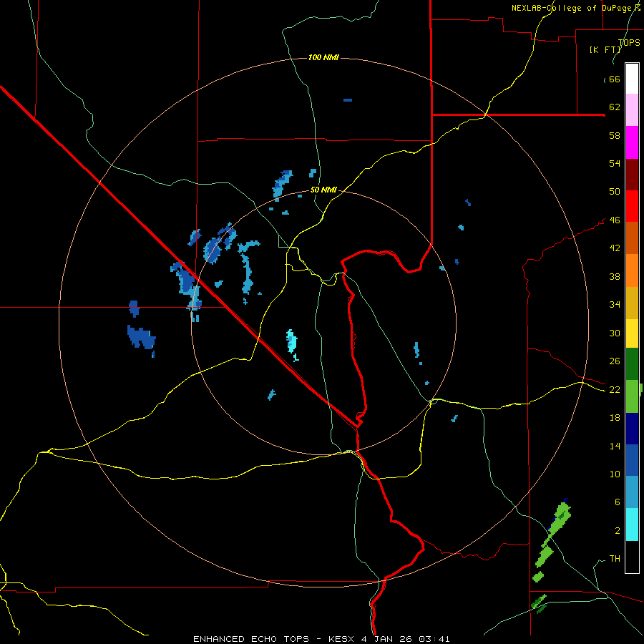
Task: Click the cyan legend swatch
Action: coord(632,525)
